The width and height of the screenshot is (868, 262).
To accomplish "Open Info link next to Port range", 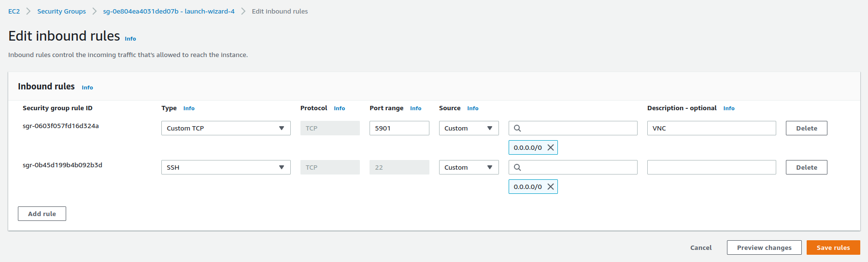I will click(415, 108).
